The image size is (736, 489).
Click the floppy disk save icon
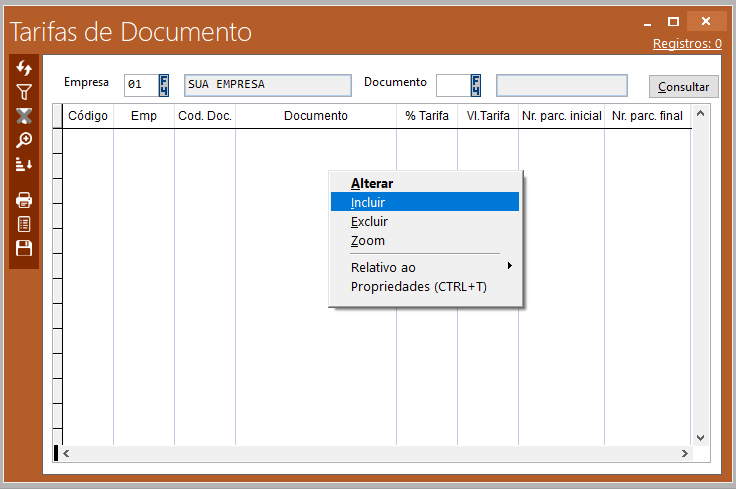click(24, 248)
